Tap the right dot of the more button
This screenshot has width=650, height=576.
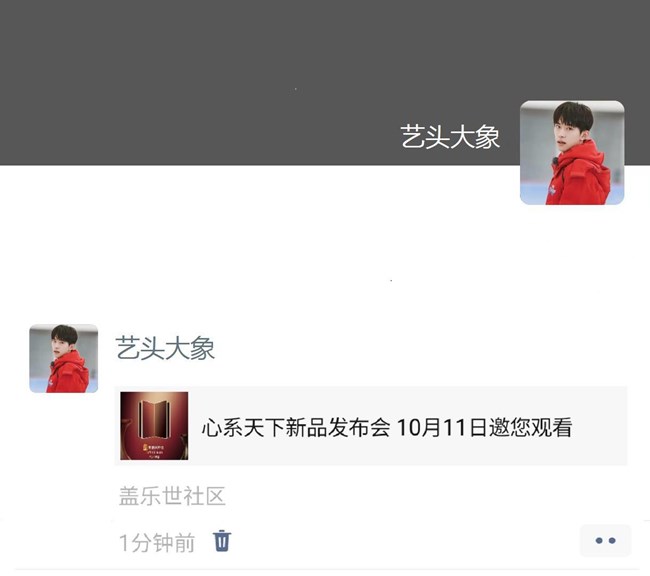612,540
